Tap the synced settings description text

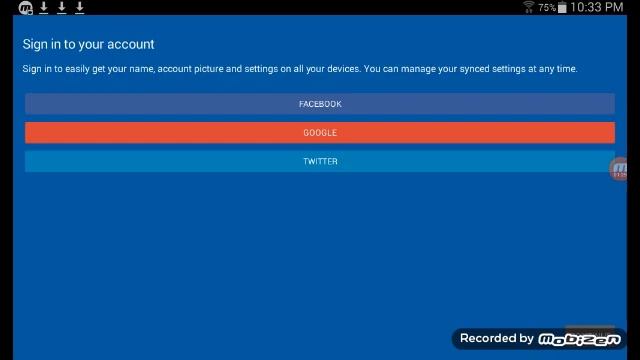click(x=300, y=69)
